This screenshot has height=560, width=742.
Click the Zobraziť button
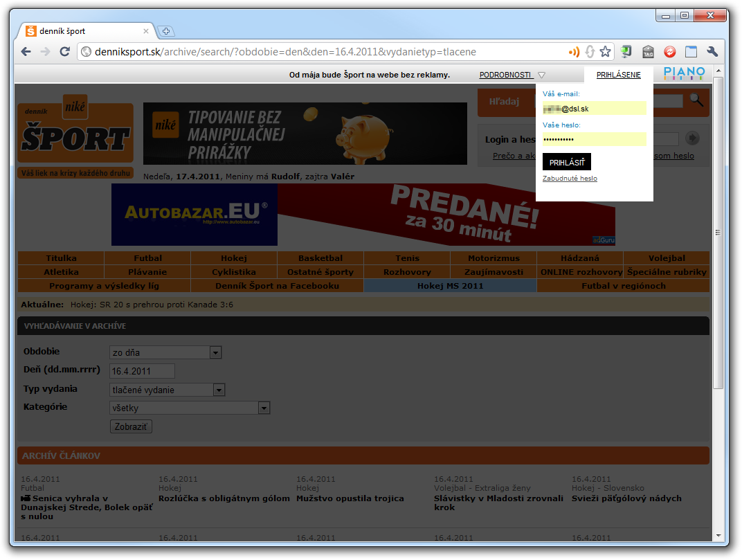click(x=131, y=426)
